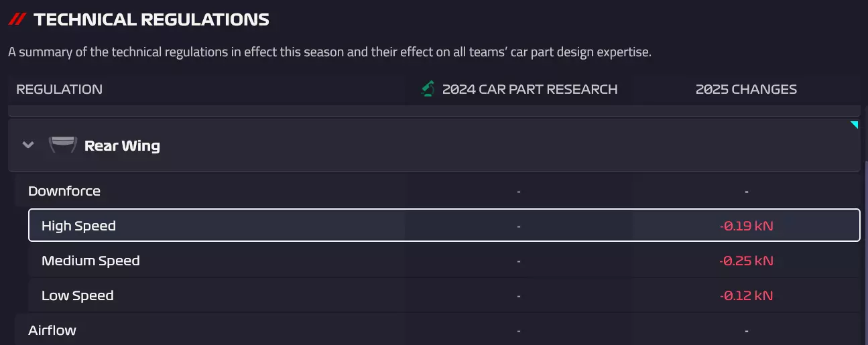Click the 2024 Car Part Research header
This screenshot has width=868, height=345.
(x=530, y=89)
